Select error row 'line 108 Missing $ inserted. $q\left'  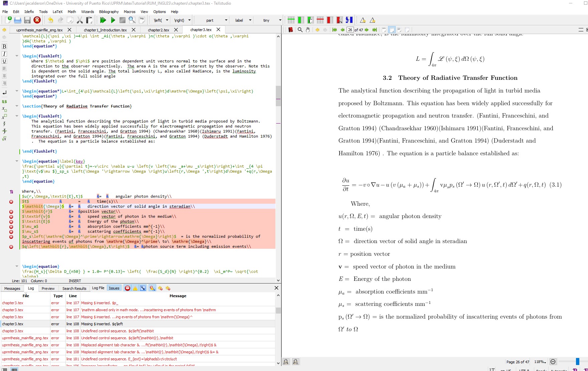pos(138,324)
